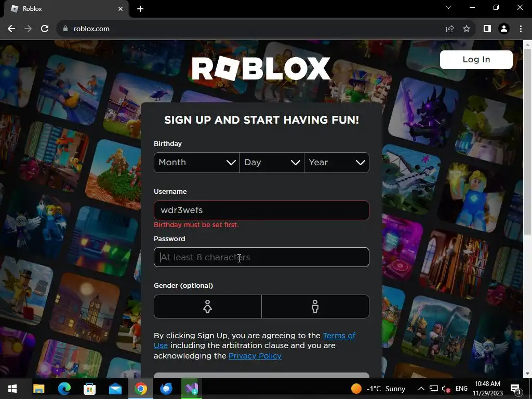Open Visual Studio from the taskbar
The height and width of the screenshot is (399, 532).
point(192,389)
